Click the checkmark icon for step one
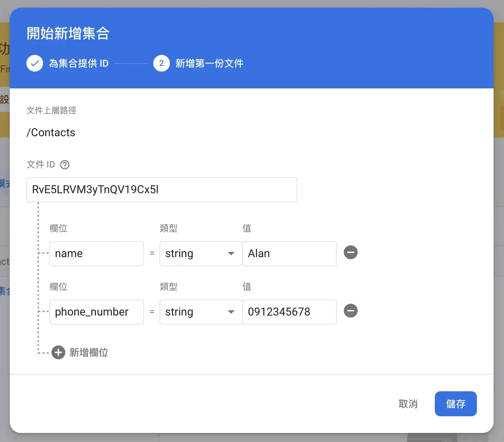Screen dimensions: 504x442 coord(35,63)
